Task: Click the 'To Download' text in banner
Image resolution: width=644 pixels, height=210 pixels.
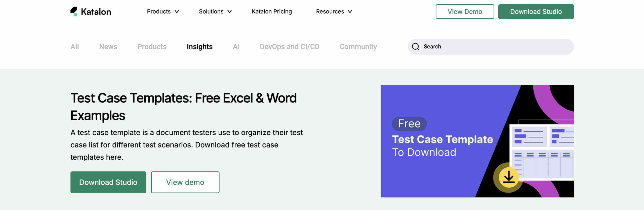Action: pos(424,152)
